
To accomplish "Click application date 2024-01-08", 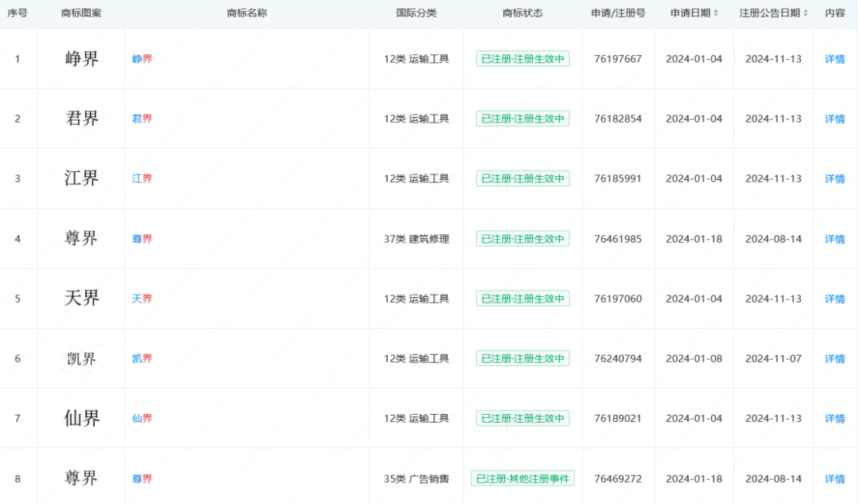I will [x=694, y=358].
